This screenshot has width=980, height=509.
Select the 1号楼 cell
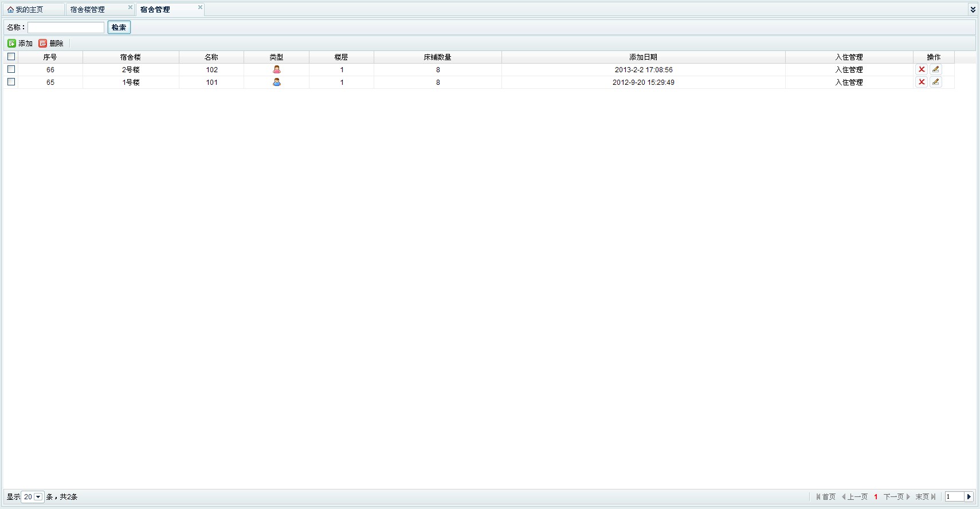[x=131, y=83]
